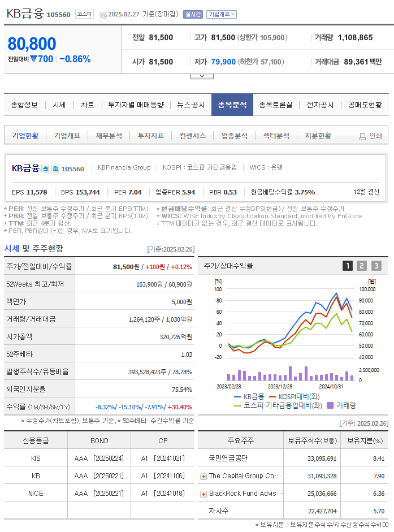This screenshot has height=532, width=394.
Task: Click the 시가총액 320,726억원 value
Action: click(x=176, y=337)
